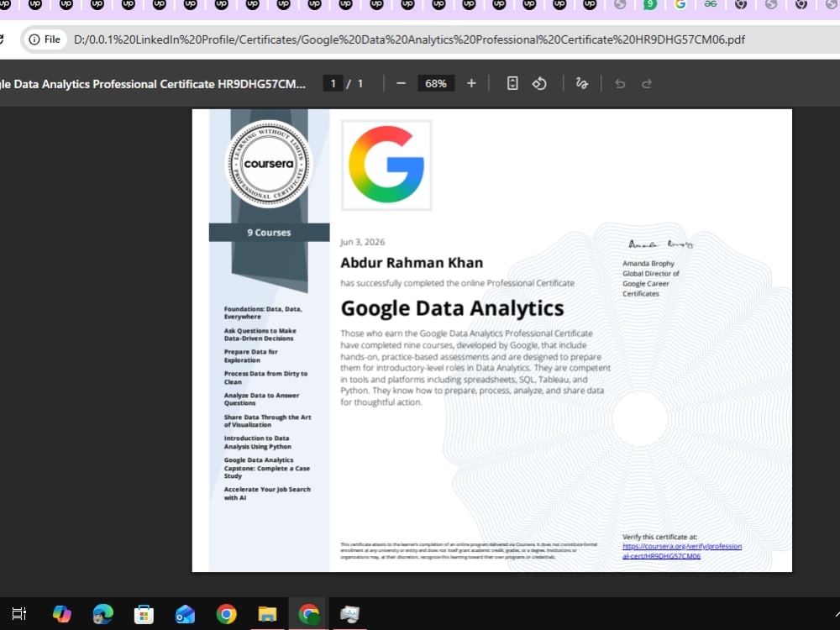This screenshot has height=630, width=840.
Task: Click the date Jun 3, 2026
Action: pos(363,242)
